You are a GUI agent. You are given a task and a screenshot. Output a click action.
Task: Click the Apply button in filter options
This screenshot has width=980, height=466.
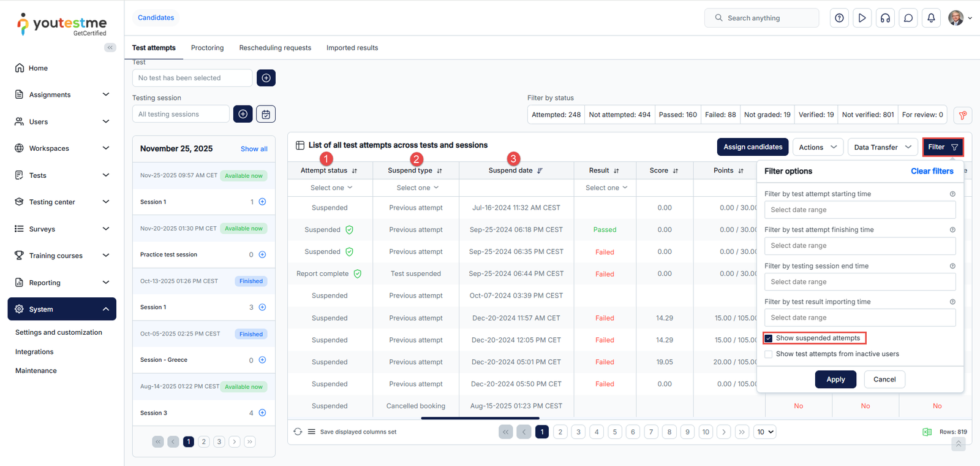pos(835,380)
